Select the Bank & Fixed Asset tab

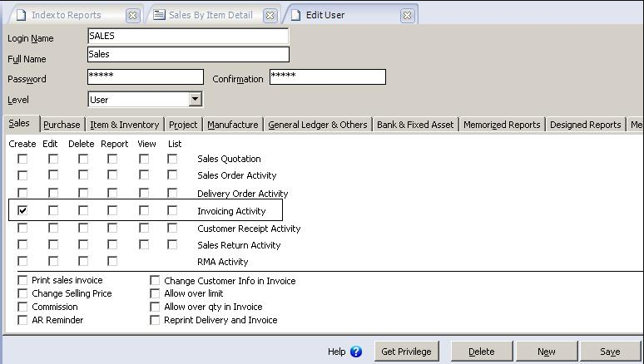pyautogui.click(x=415, y=125)
